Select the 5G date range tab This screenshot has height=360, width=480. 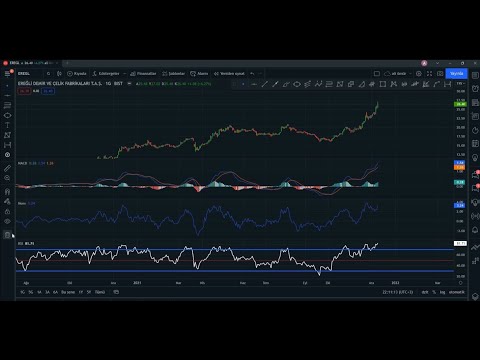click(31, 292)
